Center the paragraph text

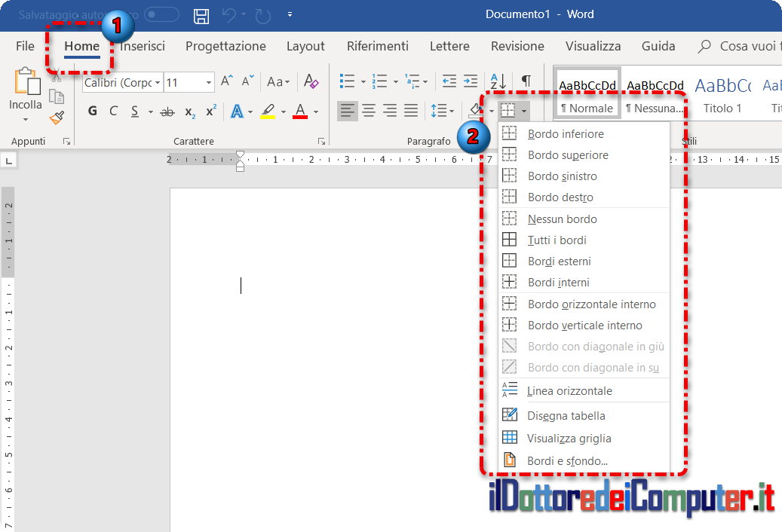pos(369,110)
